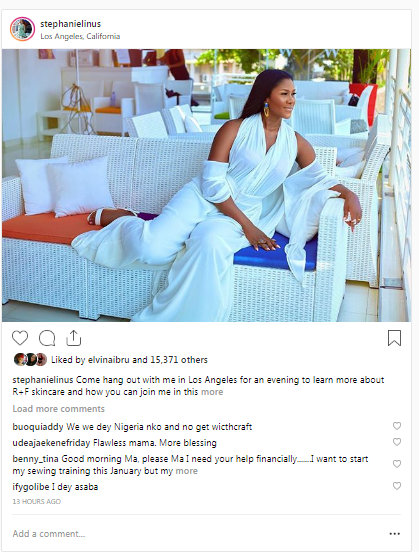Like ifygolibe's comment heart icon
The height and width of the screenshot is (552, 419).
[397, 486]
